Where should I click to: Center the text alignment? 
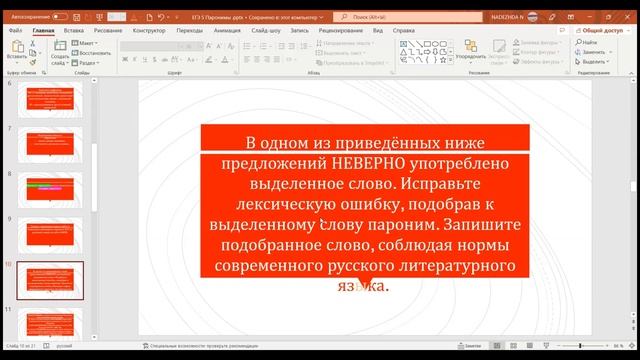pyautogui.click(x=257, y=60)
